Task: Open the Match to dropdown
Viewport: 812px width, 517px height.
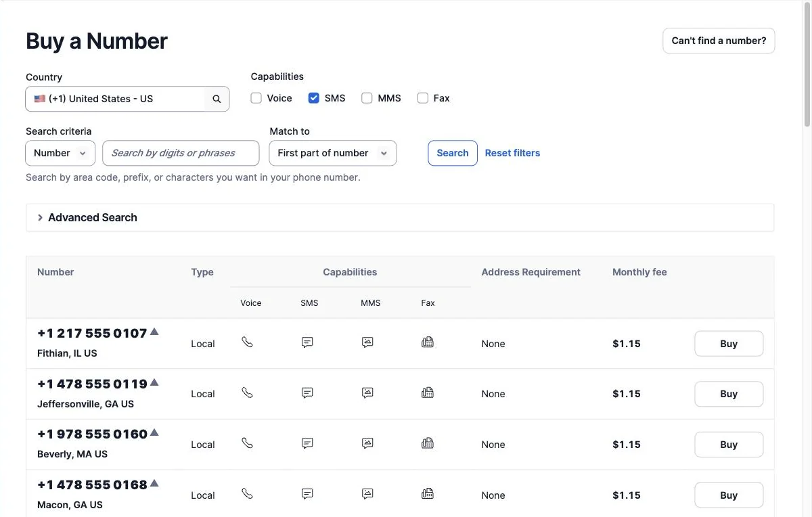Action: [333, 153]
